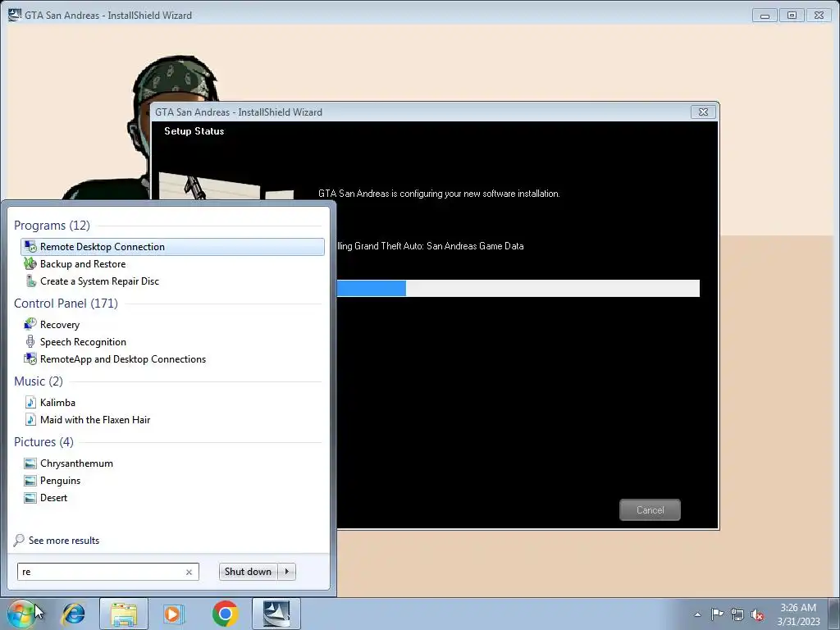Click the search magnifier icon beside See more results

click(19, 540)
